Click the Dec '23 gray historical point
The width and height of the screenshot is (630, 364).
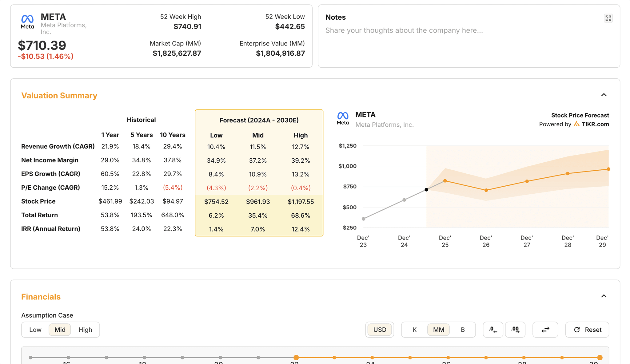coord(364,219)
